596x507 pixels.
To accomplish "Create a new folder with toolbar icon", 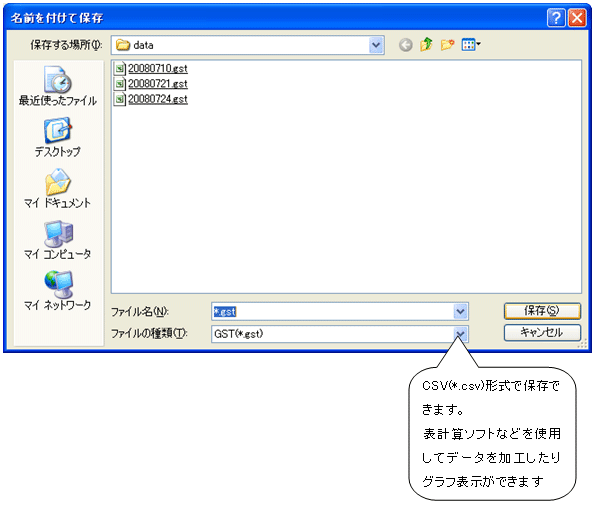I will click(447, 45).
